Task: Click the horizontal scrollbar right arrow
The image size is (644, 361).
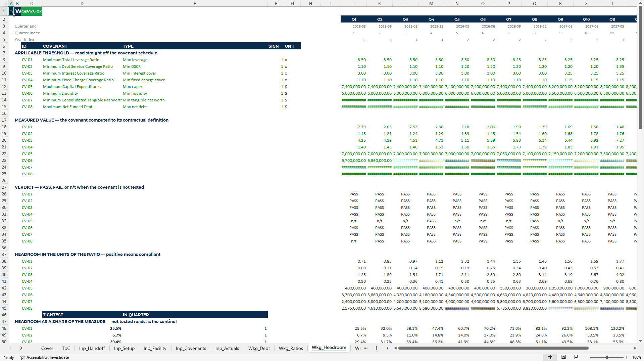Action: 635,348
